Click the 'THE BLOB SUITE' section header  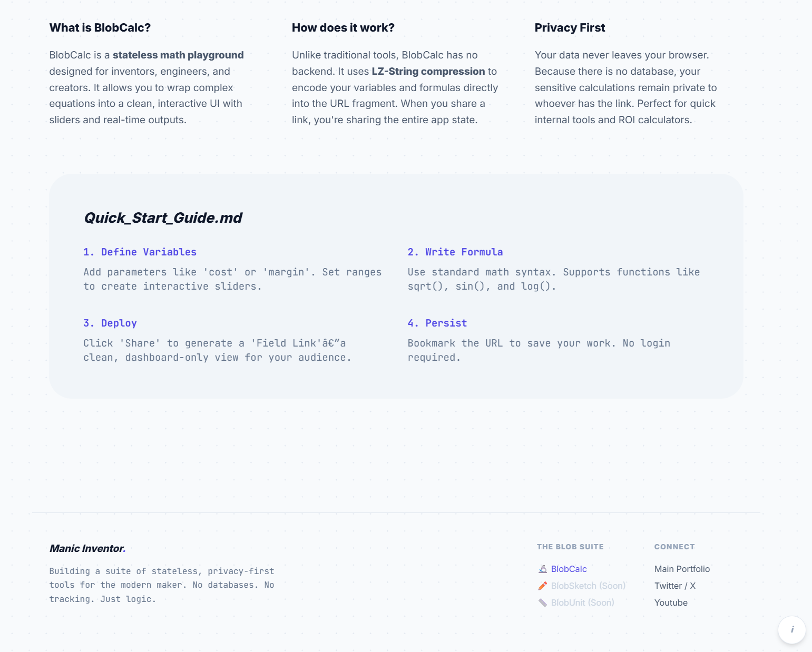coord(570,547)
